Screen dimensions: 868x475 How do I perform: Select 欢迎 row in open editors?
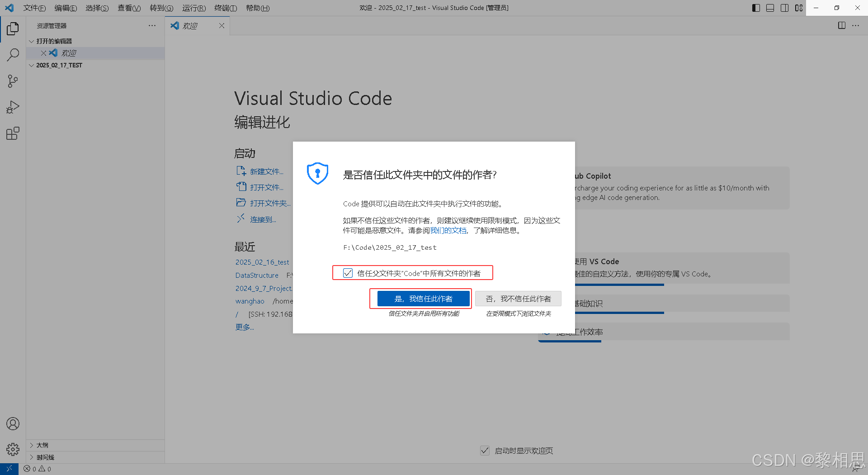point(95,53)
